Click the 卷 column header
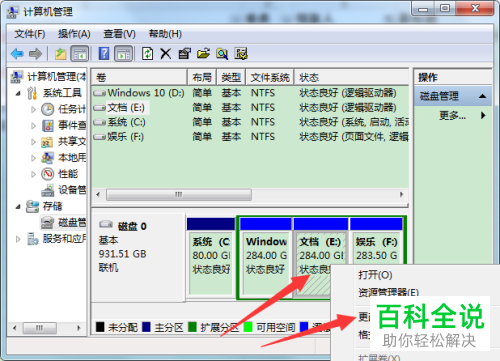The height and width of the screenshot is (361, 500). 139,77
